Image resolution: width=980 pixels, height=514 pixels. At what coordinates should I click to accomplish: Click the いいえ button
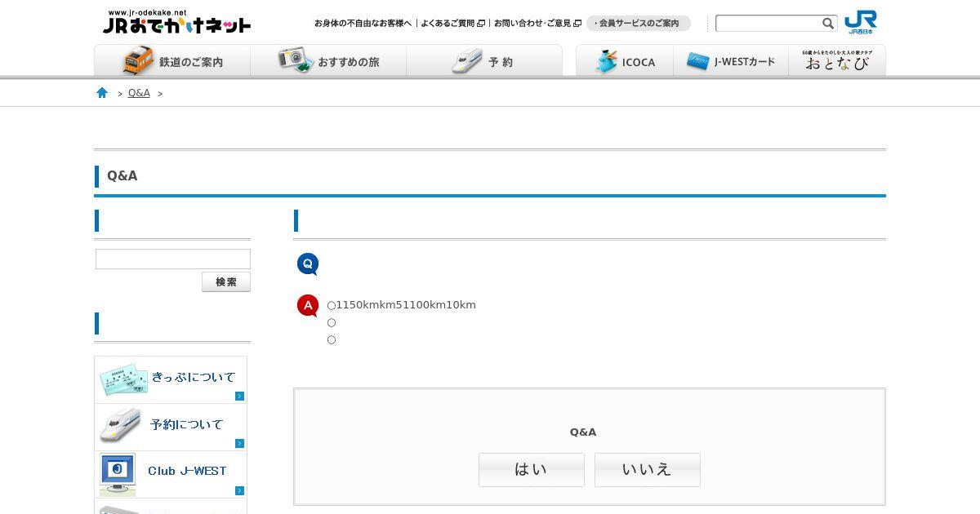point(648,470)
